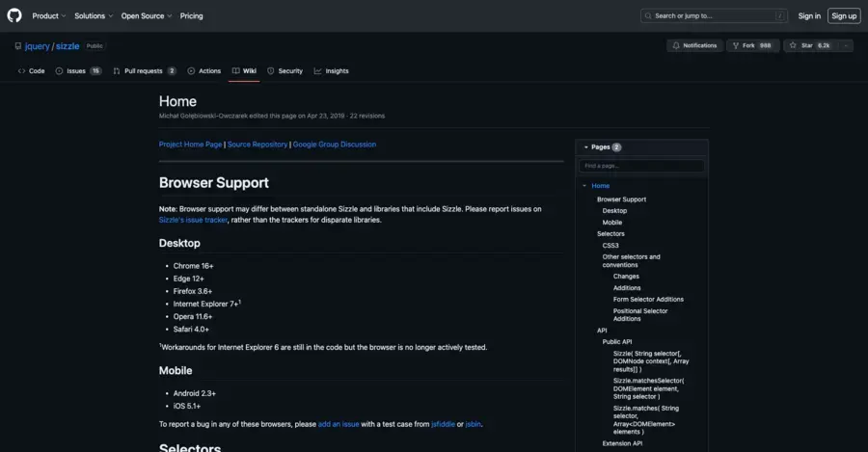Open the jsbin link
868x452 pixels.
point(473,424)
